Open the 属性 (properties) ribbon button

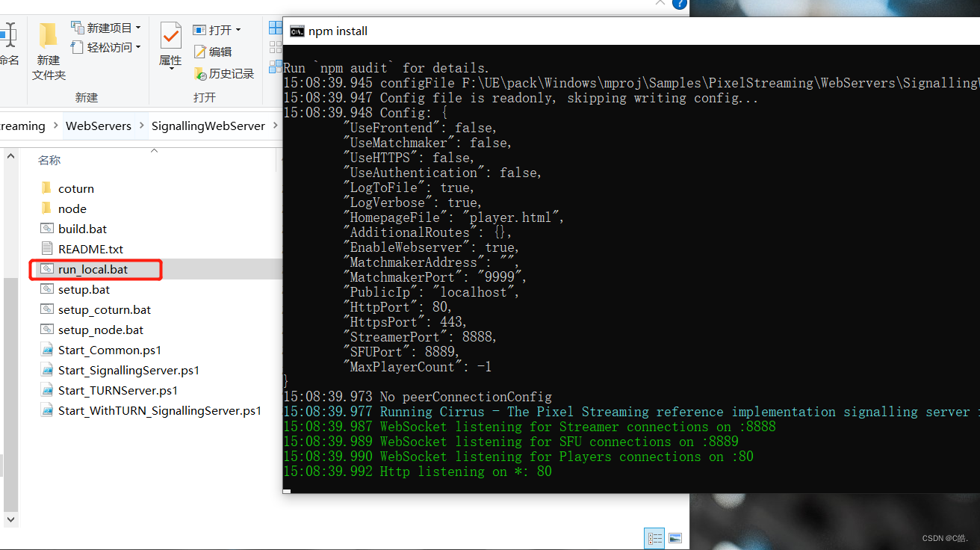pyautogui.click(x=171, y=45)
